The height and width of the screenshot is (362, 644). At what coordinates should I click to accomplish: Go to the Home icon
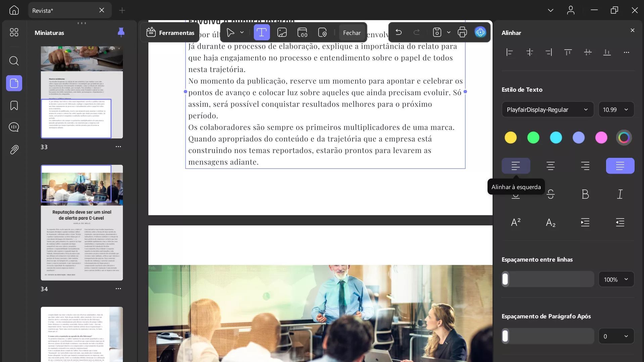pyautogui.click(x=14, y=10)
